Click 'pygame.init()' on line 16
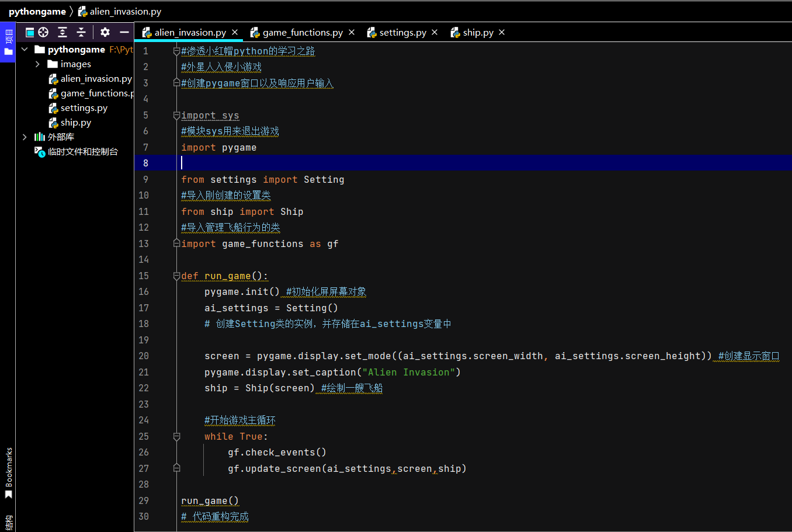The height and width of the screenshot is (532, 792). tap(242, 291)
